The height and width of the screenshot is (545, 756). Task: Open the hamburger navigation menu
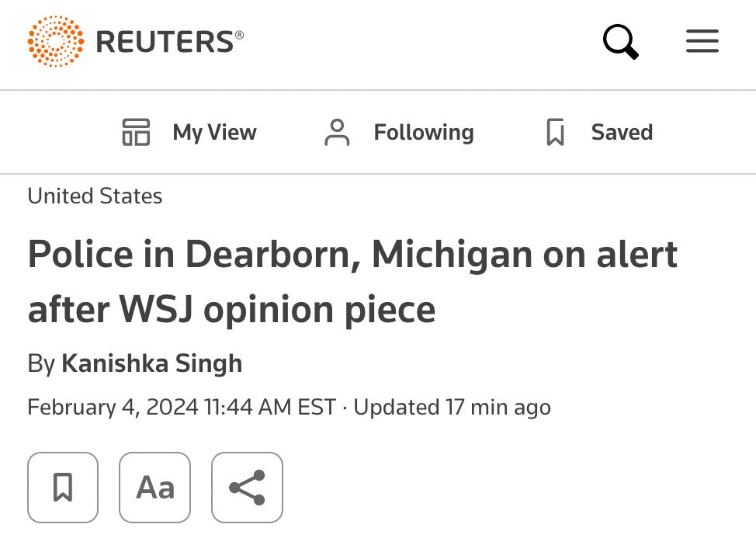(702, 42)
